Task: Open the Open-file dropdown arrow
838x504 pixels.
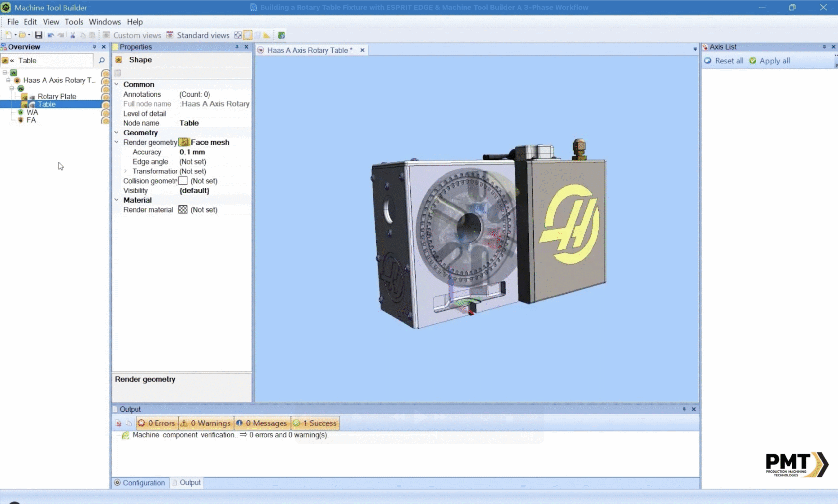Action: [29, 35]
